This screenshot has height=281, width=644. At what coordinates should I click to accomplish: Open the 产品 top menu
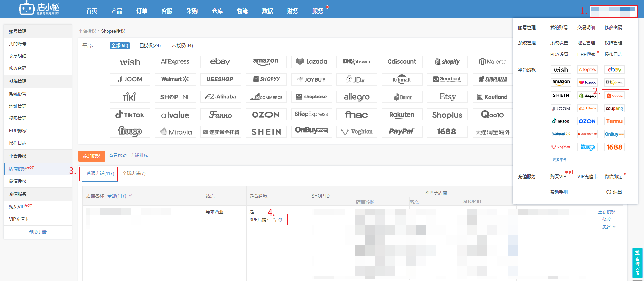(117, 11)
